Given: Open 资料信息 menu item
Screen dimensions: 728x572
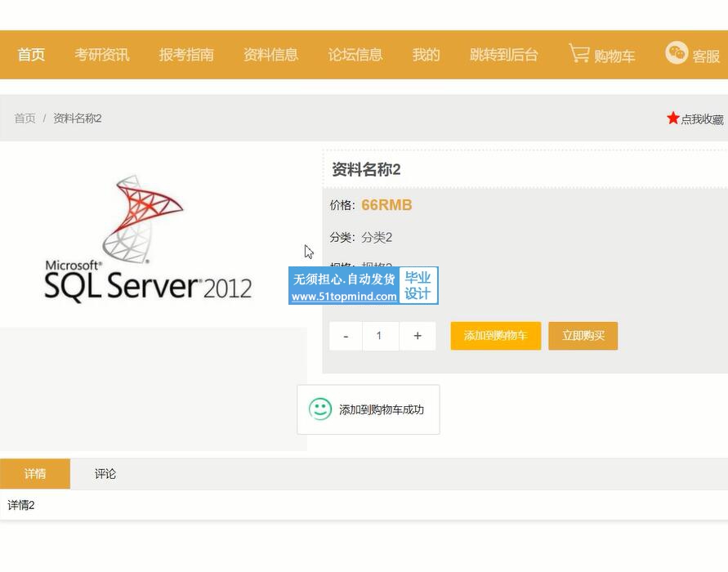Looking at the screenshot, I should (x=271, y=55).
